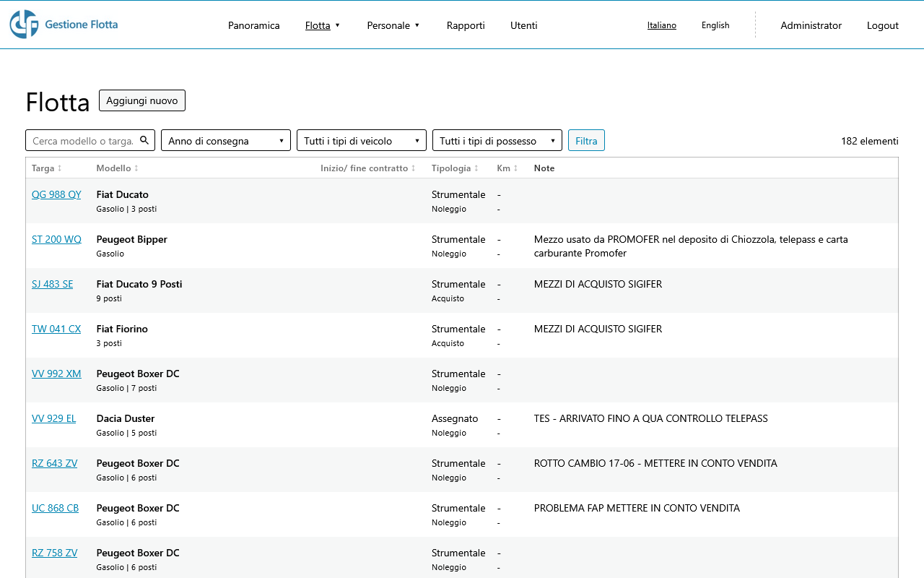Click 'Gasolio | 5 posti' detail text
Viewport: 924px width, 578px height.
click(x=126, y=433)
